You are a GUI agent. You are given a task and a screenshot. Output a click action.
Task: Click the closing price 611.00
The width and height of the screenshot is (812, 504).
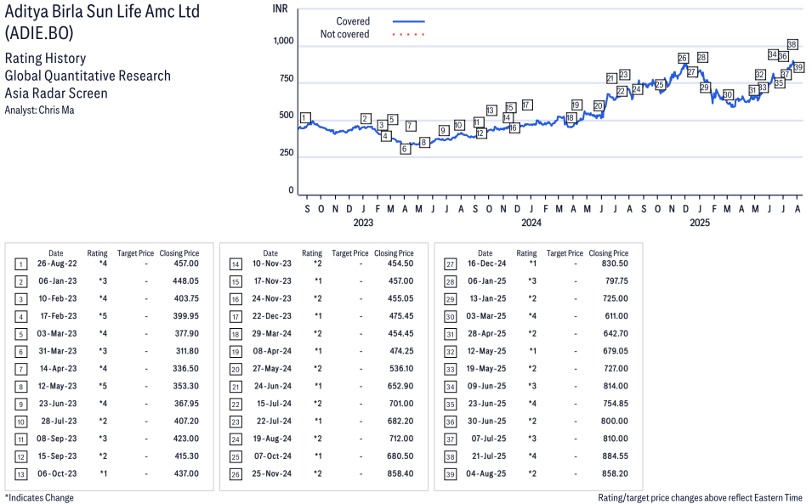click(x=616, y=316)
